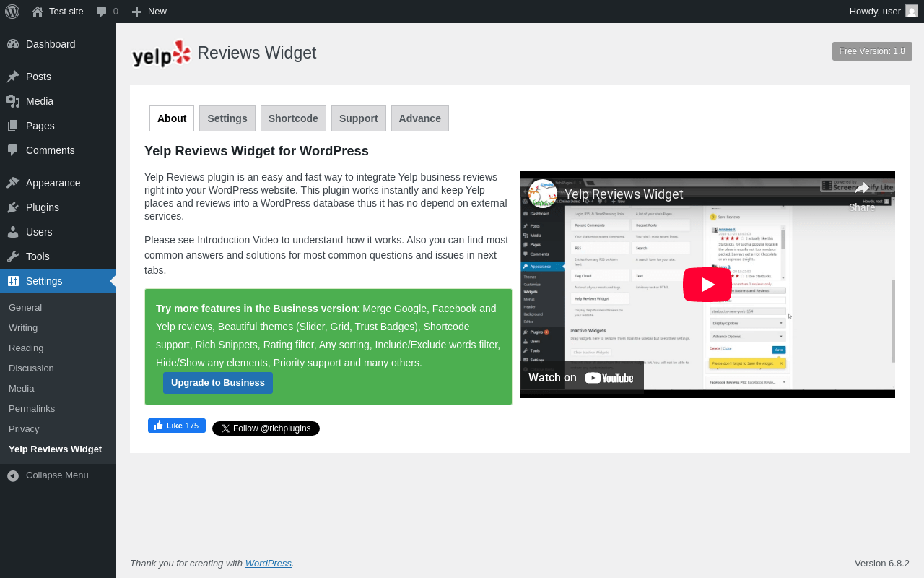This screenshot has width=924, height=578.
Task: Click the user avatar in admin bar
Action: coord(912,11)
